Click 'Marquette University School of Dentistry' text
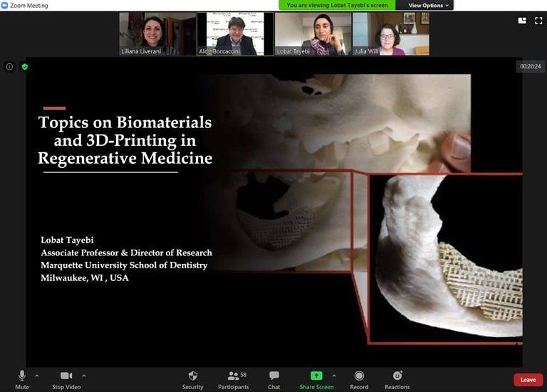Viewport: 547px width, 392px height. (x=124, y=265)
